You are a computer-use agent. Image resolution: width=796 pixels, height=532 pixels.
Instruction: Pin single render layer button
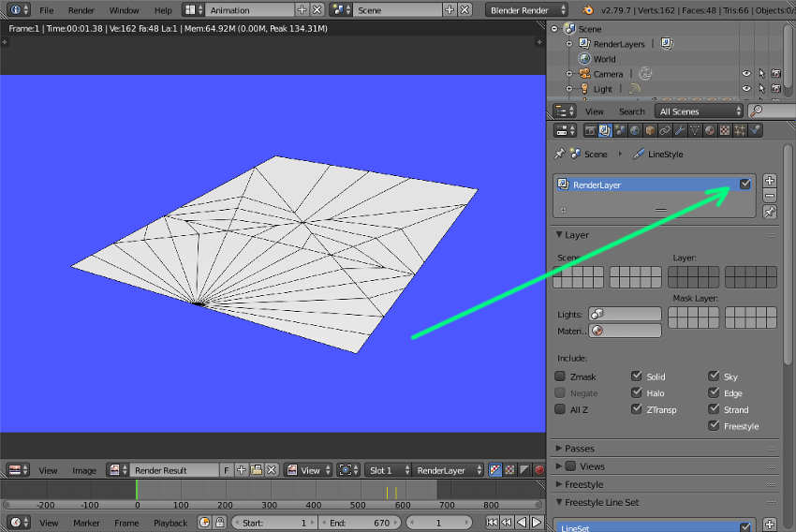(770, 213)
